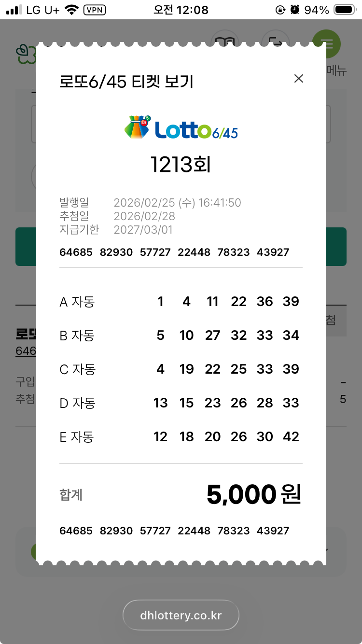Tap the clover site logo

25,54
